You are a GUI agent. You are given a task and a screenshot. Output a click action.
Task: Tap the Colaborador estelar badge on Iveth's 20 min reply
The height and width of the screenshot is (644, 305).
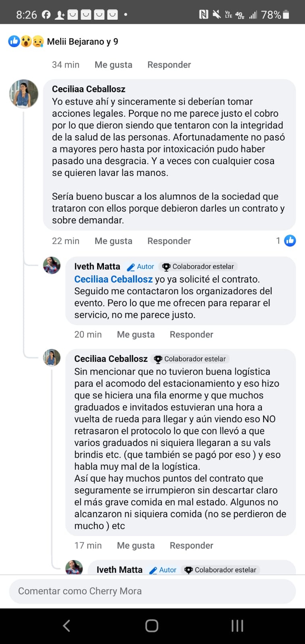point(198,266)
